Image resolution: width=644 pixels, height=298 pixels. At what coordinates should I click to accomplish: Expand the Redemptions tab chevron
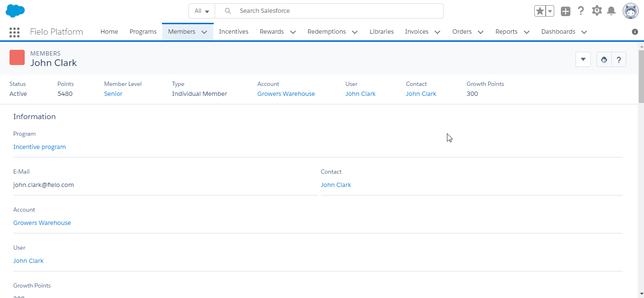click(x=355, y=32)
